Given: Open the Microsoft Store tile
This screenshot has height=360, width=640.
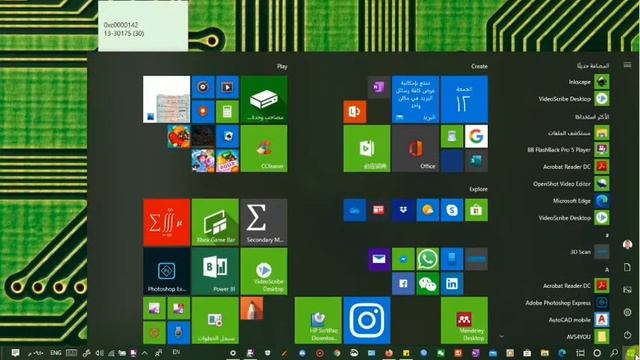Looking at the screenshot, I should click(x=476, y=210).
